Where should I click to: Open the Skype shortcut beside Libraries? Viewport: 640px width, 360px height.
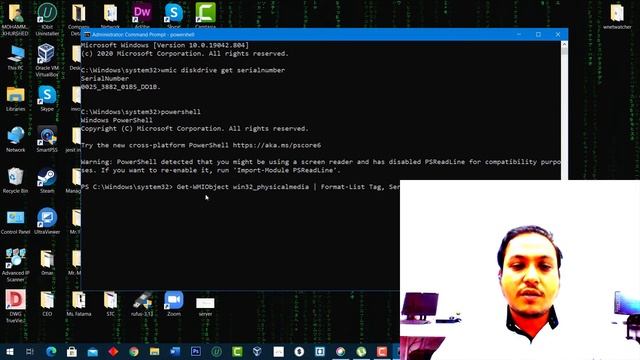[x=47, y=98]
